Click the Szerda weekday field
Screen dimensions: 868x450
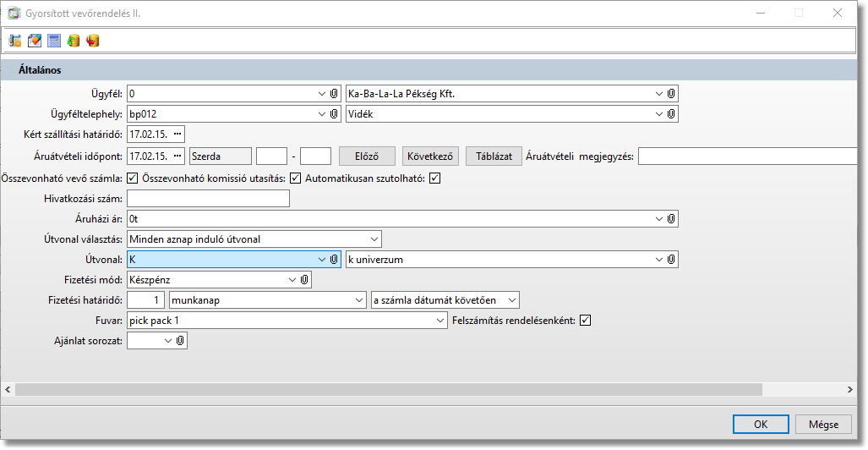(x=221, y=156)
